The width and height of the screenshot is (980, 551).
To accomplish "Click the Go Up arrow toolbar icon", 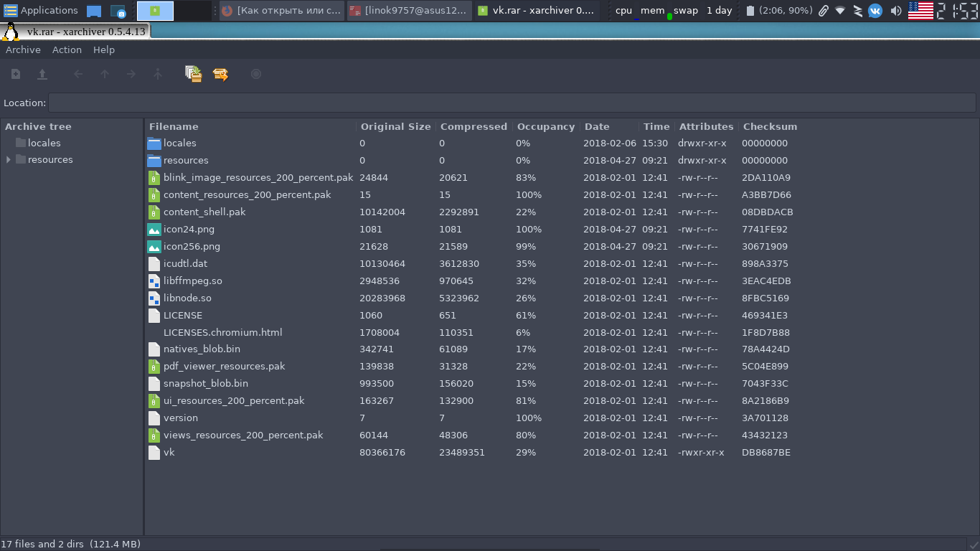I will [105, 74].
